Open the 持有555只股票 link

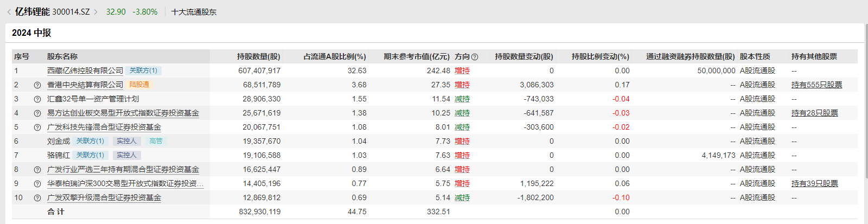[x=816, y=85]
